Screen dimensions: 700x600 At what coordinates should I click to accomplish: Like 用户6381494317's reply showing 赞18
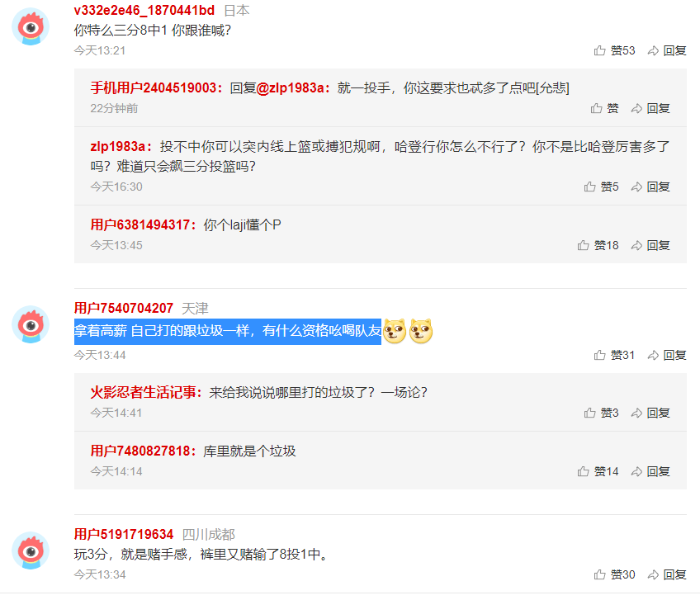pos(598,245)
